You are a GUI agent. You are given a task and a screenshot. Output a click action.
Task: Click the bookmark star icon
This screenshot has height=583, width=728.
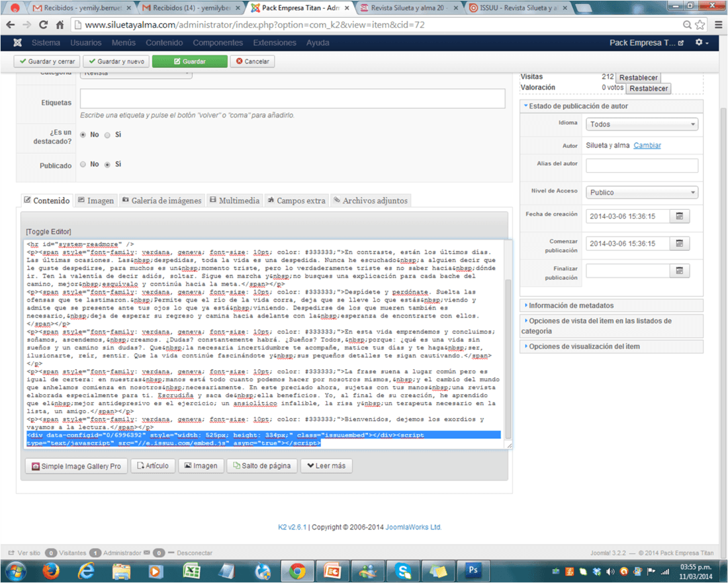(x=700, y=24)
